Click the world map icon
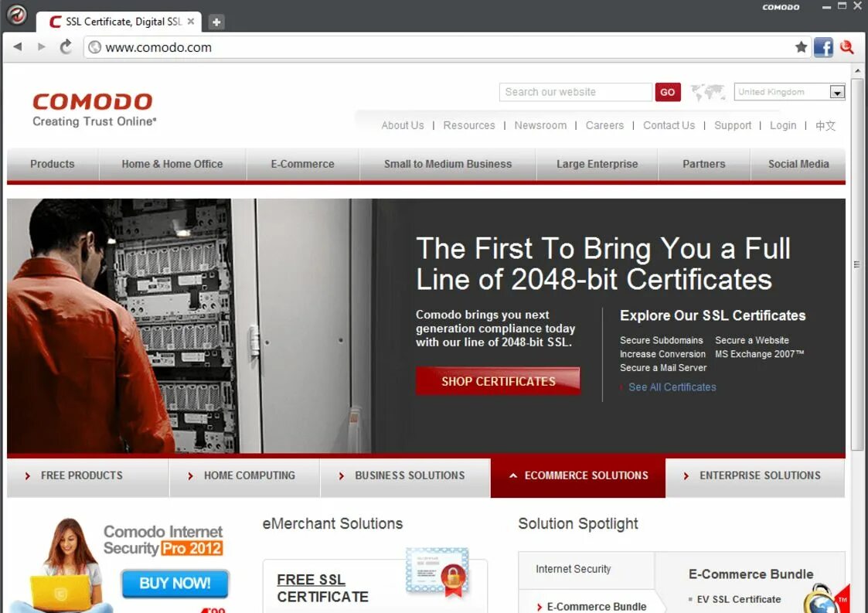Screen dimensions: 868x613 tap(708, 92)
